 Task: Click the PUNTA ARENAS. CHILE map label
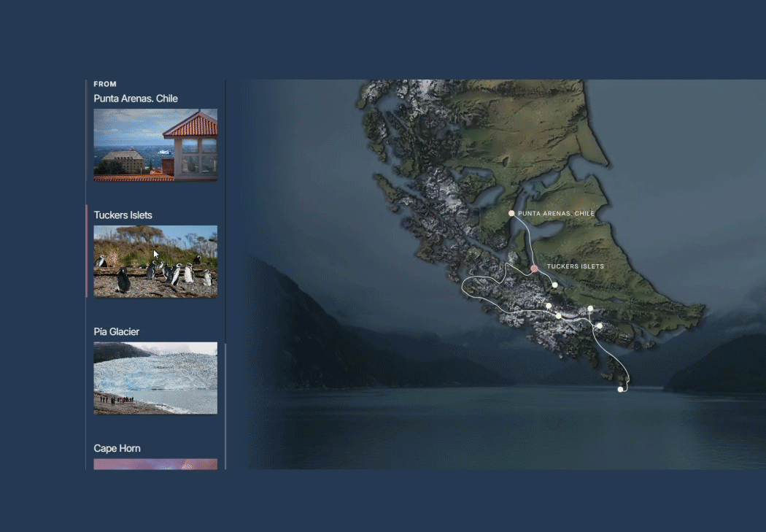[556, 214]
